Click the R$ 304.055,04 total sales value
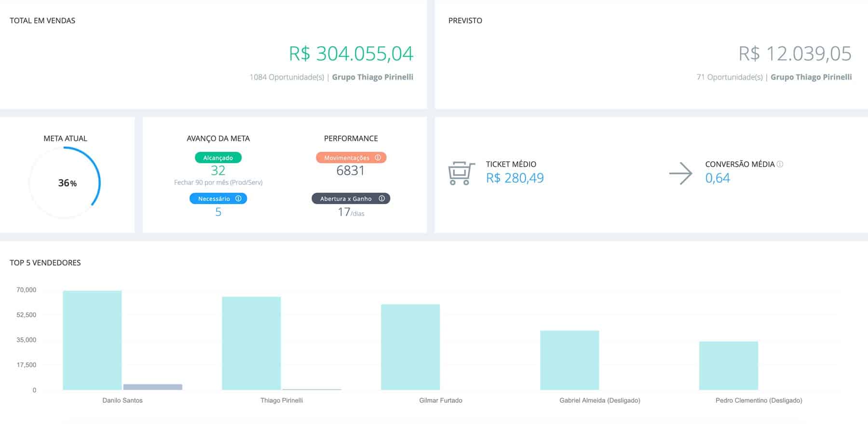This screenshot has width=868, height=424. point(351,54)
